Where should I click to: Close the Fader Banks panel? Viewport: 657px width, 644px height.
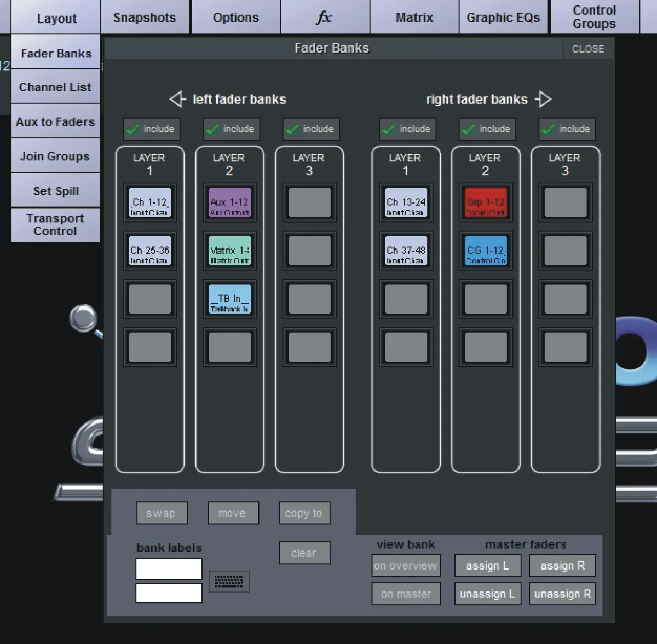588,49
